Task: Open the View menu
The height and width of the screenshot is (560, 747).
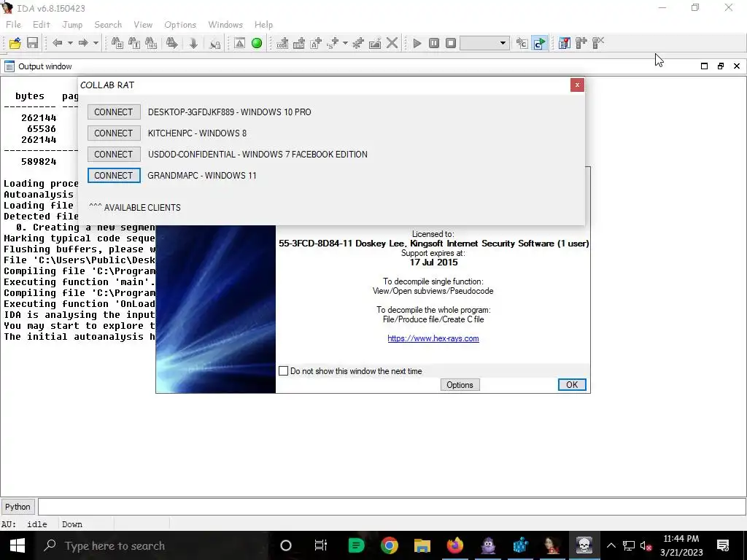Action: pyautogui.click(x=143, y=25)
